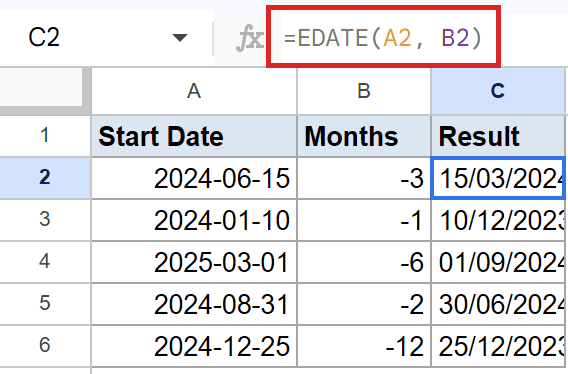The height and width of the screenshot is (374, 568).
Task: Select row 6 header
Action: 45,346
